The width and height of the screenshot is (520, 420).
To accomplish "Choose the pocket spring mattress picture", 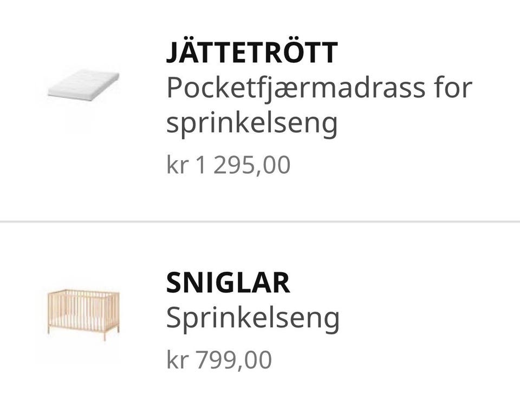I will click(83, 86).
